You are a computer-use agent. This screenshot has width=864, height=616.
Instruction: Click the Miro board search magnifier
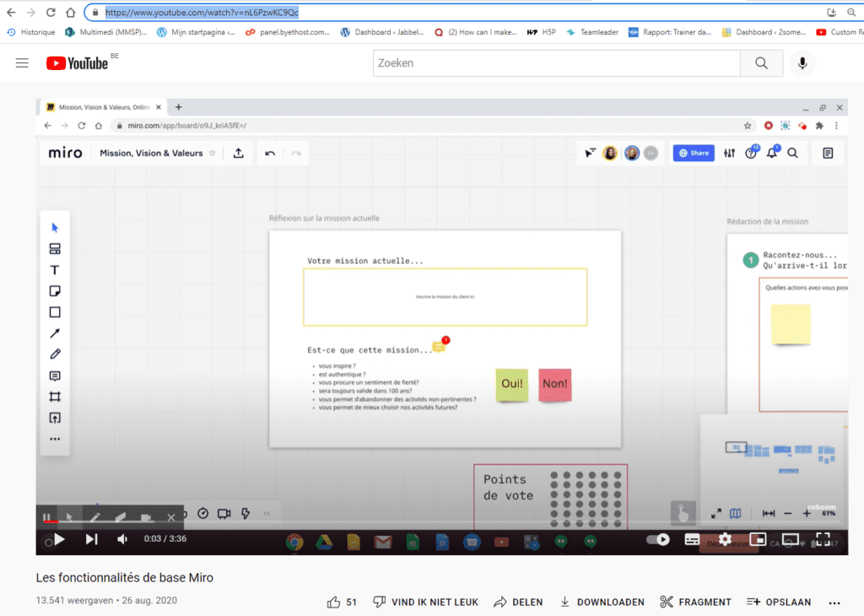(x=793, y=154)
